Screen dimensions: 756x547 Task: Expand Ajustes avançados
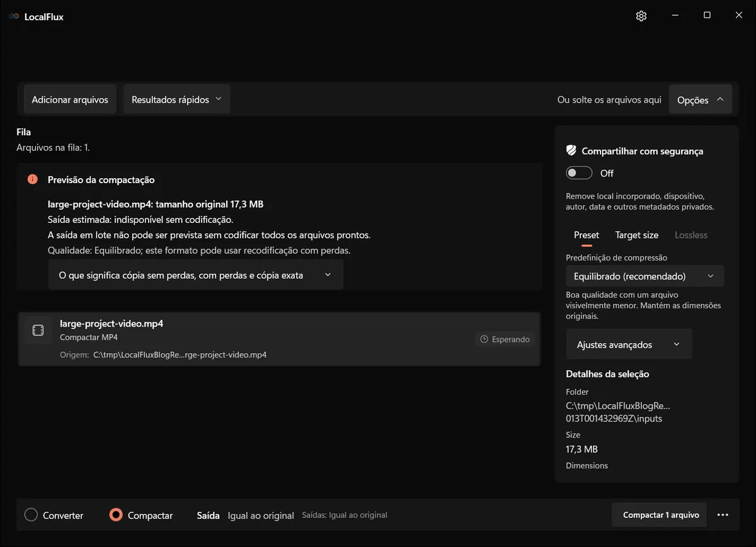tap(629, 344)
